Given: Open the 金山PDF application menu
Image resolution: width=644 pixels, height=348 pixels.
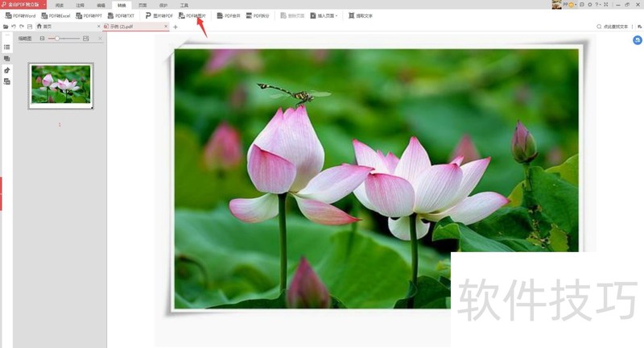Looking at the screenshot, I should pyautogui.click(x=23, y=5).
